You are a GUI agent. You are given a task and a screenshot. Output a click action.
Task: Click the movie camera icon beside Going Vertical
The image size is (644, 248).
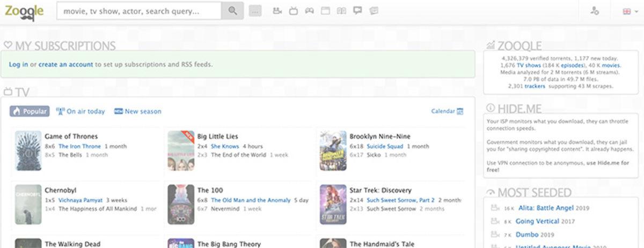coord(496,221)
